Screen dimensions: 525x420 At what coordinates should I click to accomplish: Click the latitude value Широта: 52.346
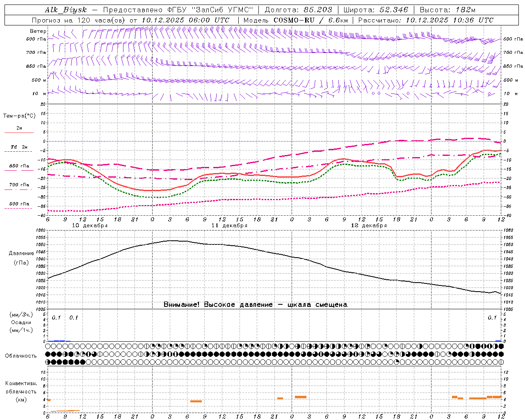[x=376, y=10]
